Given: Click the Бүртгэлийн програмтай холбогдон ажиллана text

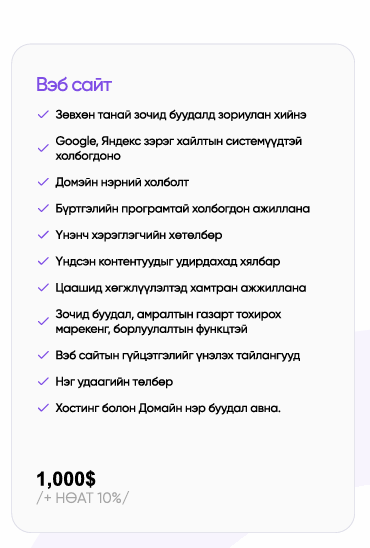Looking at the screenshot, I should [x=183, y=209].
